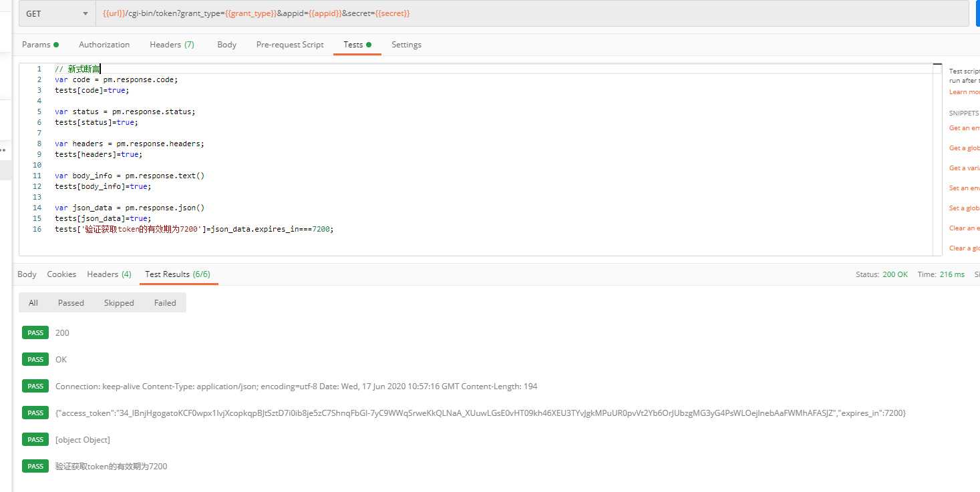Viewport: 980px width, 492px height.
Task: Filter test results by Passed
Action: pos(71,303)
